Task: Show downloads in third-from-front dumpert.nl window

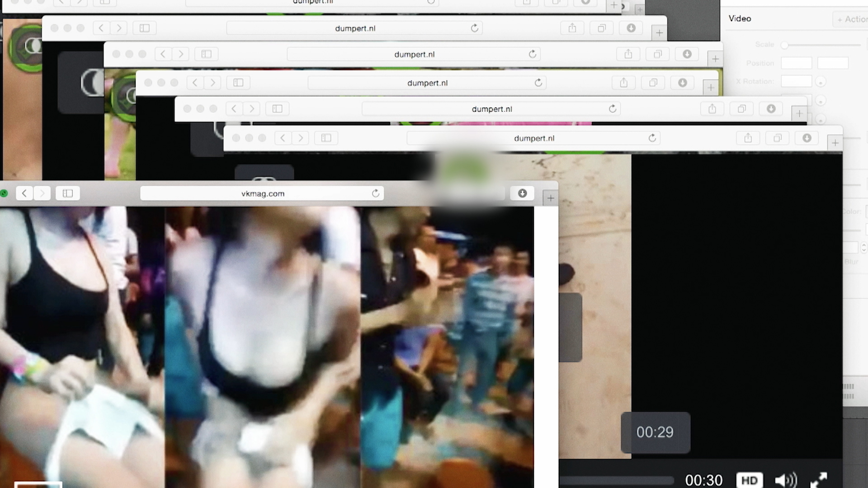Action: pos(683,82)
